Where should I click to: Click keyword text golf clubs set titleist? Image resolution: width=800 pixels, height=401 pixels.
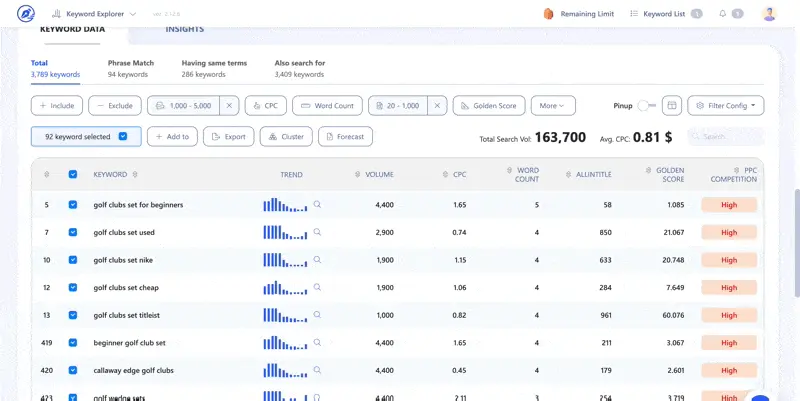pos(127,315)
